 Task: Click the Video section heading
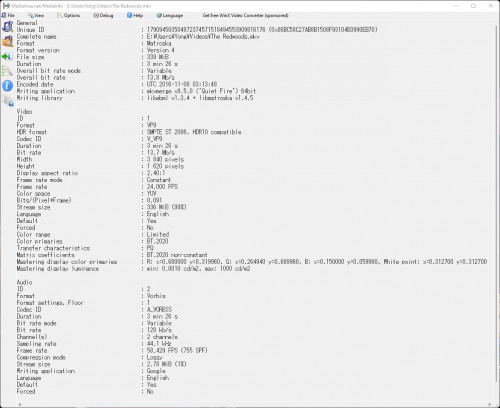[x=24, y=112]
